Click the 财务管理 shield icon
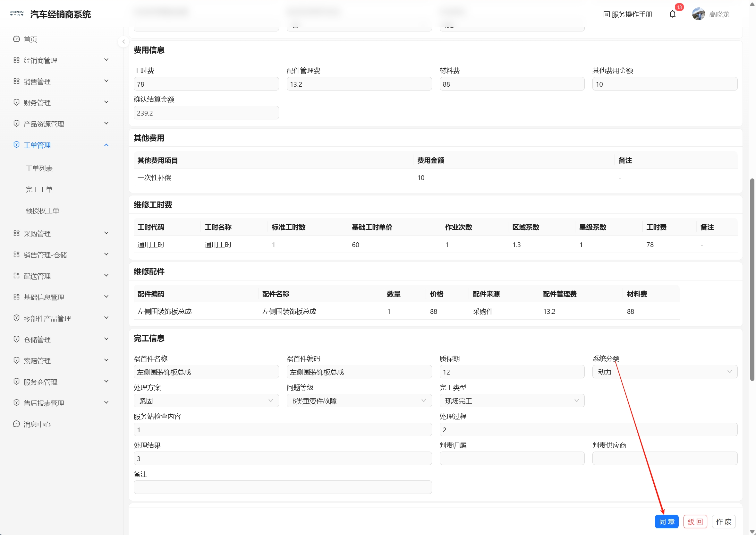756x535 pixels. [16, 102]
